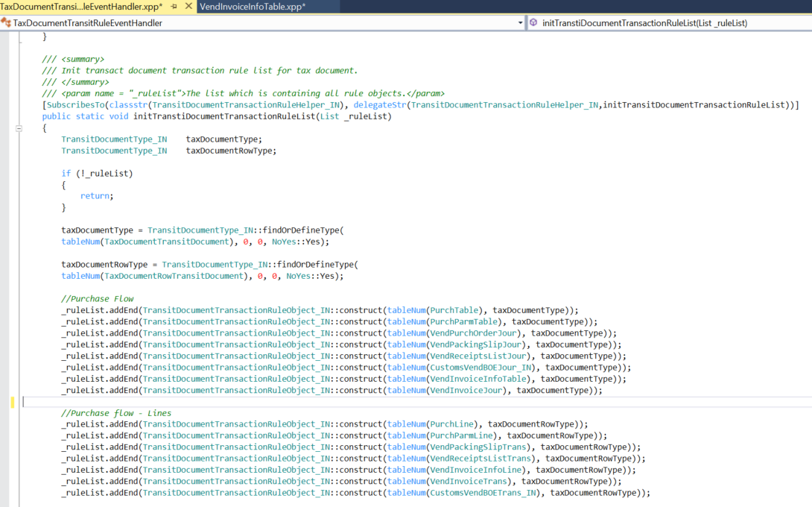This screenshot has width=812, height=507.
Task: Click the //Purchase flow - Lines comment
Action: tap(116, 413)
